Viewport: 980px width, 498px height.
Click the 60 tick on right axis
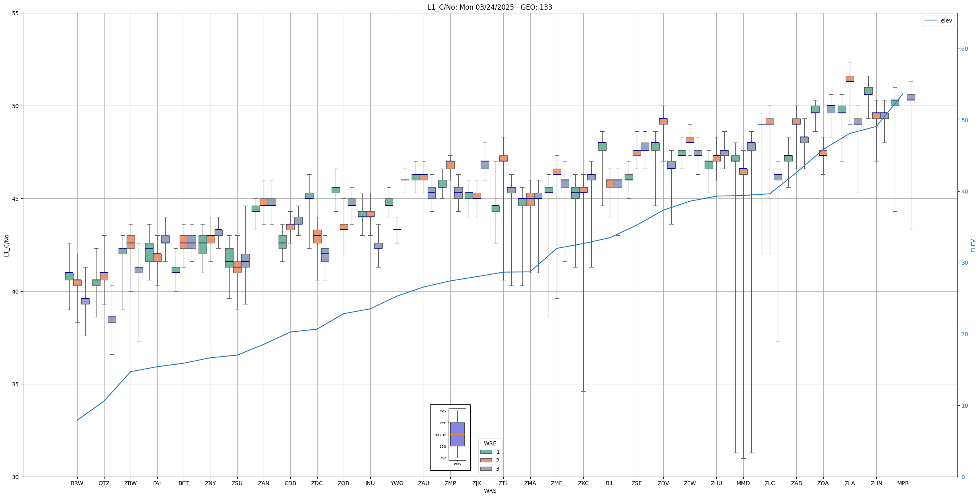(x=964, y=49)
